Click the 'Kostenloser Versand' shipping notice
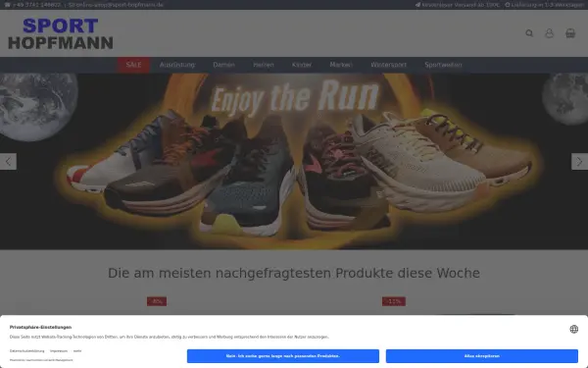Viewport: 588px width, 368px height. [x=458, y=5]
